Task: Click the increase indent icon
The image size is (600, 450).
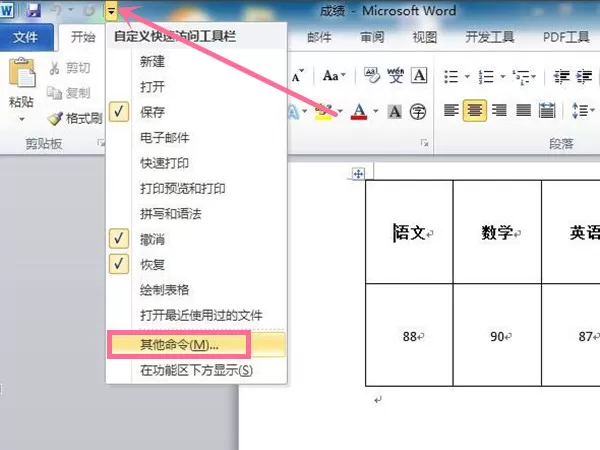Action: (584, 77)
